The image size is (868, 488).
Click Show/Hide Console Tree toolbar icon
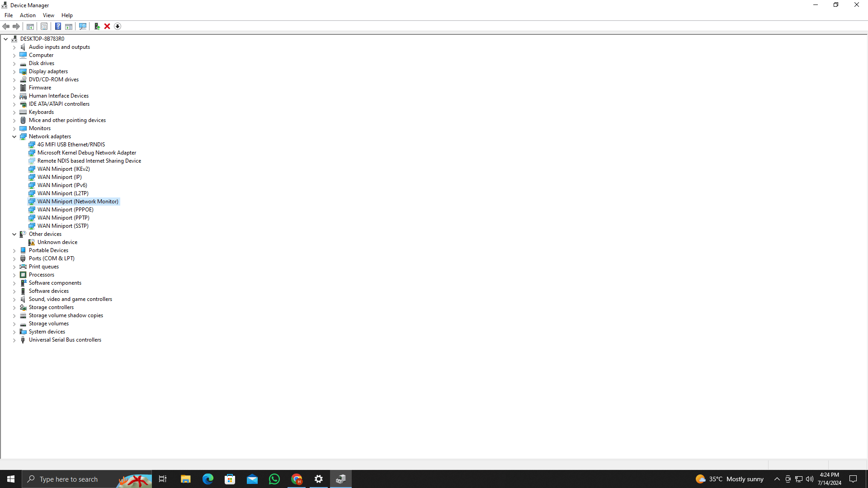click(30, 26)
